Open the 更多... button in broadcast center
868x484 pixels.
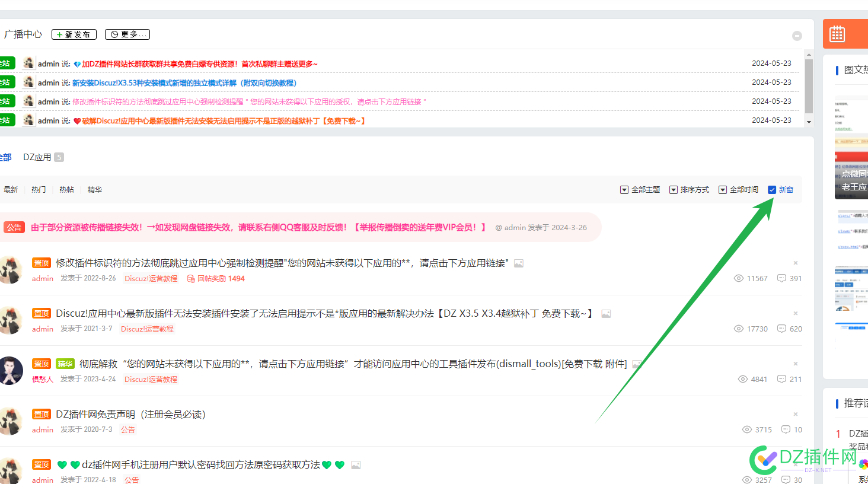(127, 34)
